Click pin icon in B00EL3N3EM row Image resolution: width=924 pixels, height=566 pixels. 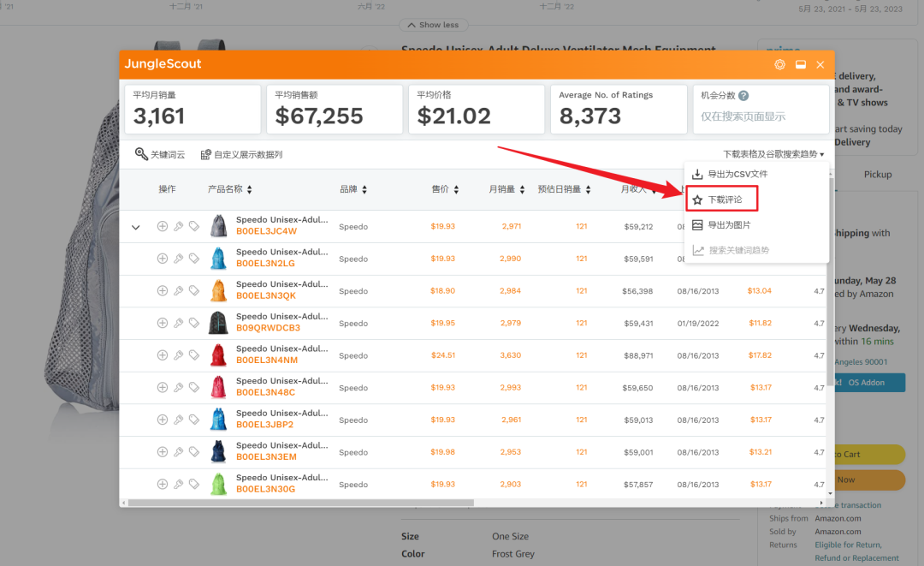tap(178, 451)
